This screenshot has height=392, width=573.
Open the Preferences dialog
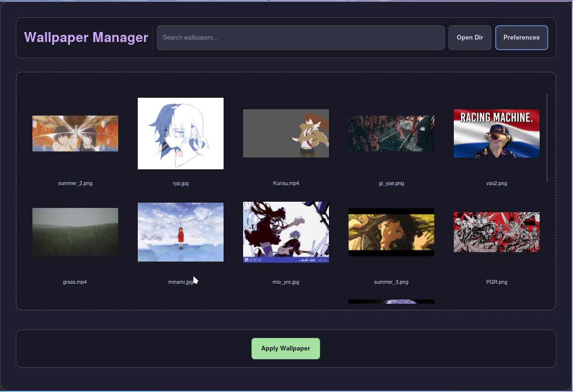pos(522,38)
